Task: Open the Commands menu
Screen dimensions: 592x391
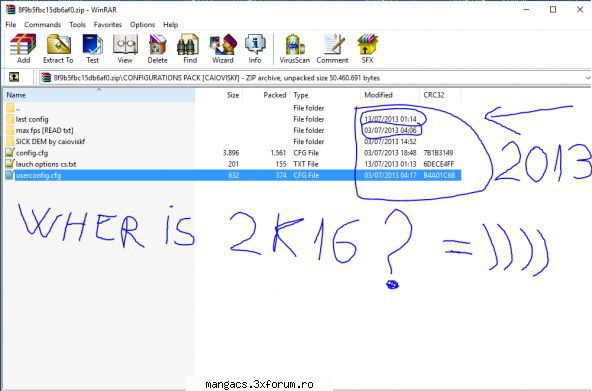Action: (x=43, y=25)
